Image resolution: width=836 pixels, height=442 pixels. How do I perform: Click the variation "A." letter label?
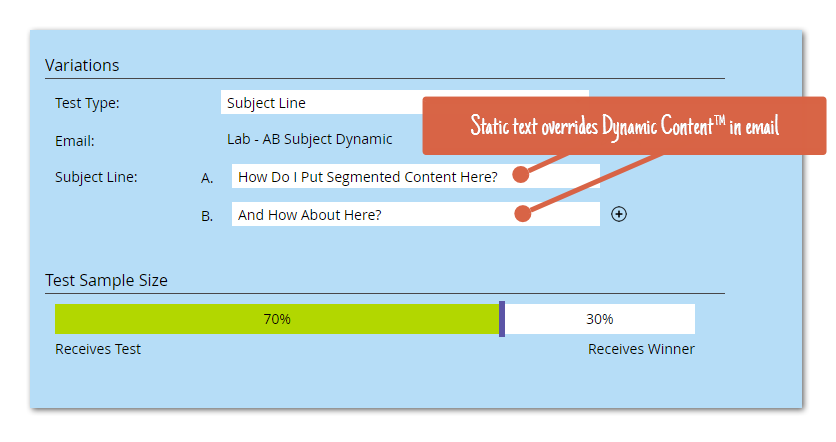click(x=208, y=178)
